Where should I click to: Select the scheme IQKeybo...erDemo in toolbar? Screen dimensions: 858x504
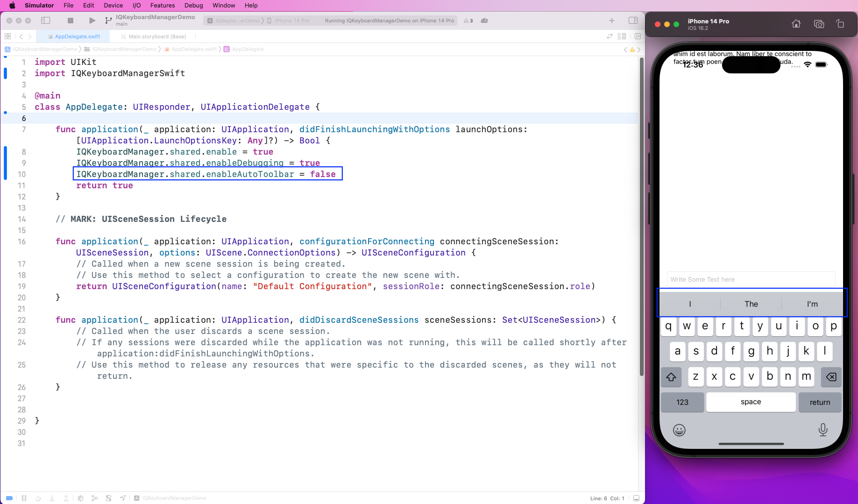[234, 21]
